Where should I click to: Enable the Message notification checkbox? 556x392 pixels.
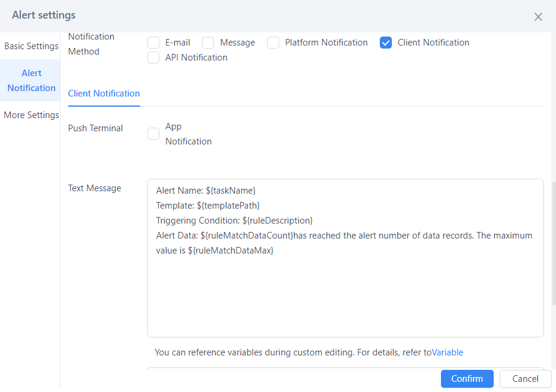[x=208, y=43]
